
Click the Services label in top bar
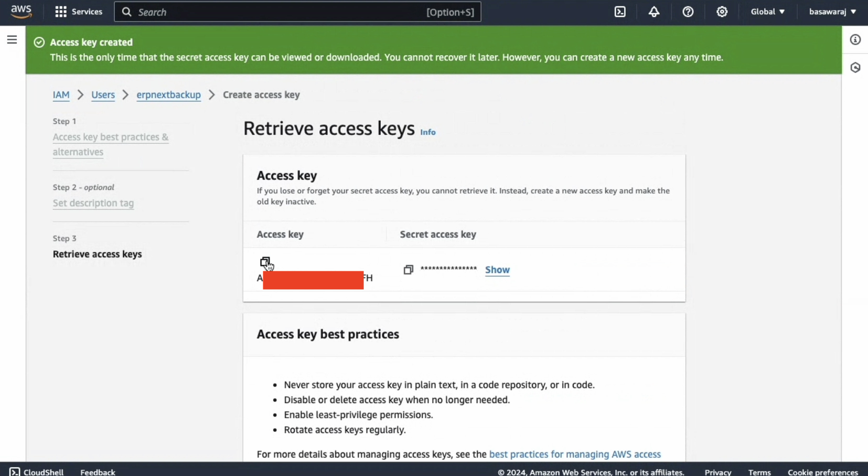tap(87, 12)
